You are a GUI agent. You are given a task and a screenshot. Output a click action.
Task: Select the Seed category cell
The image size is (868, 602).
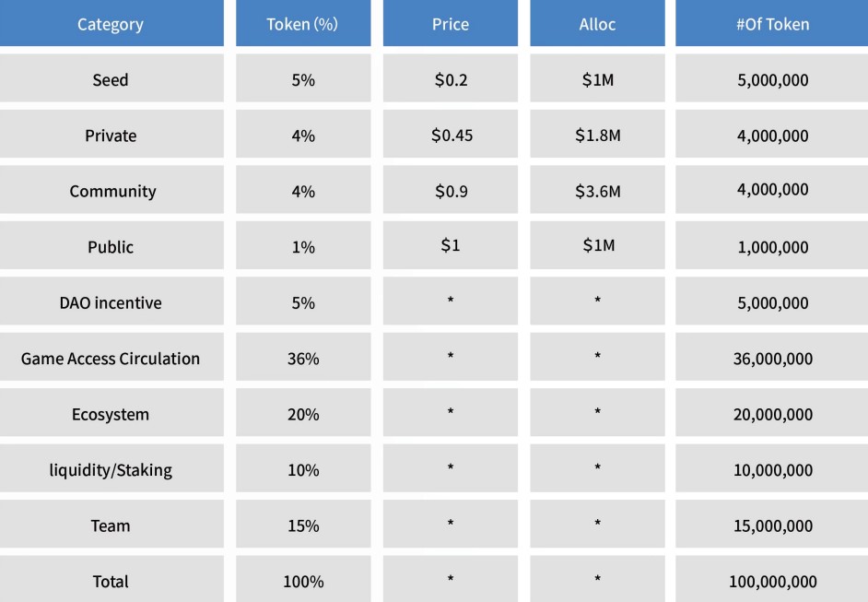pyautogui.click(x=111, y=79)
